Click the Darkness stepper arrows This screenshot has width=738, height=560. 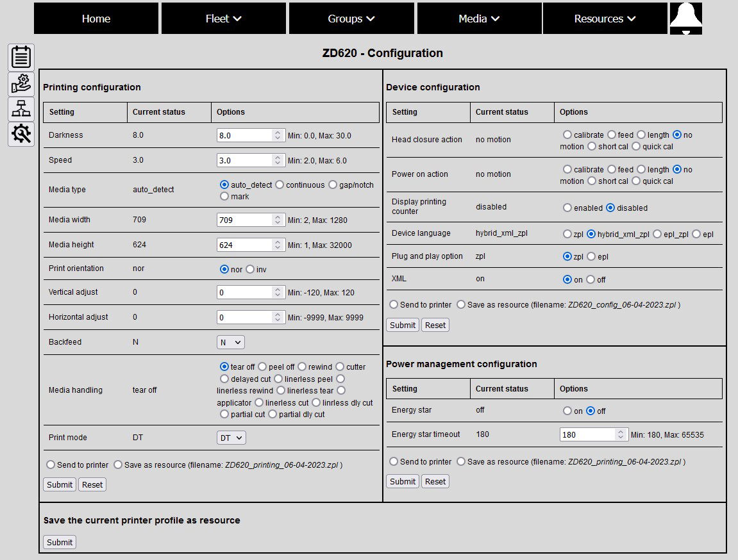tap(278, 135)
